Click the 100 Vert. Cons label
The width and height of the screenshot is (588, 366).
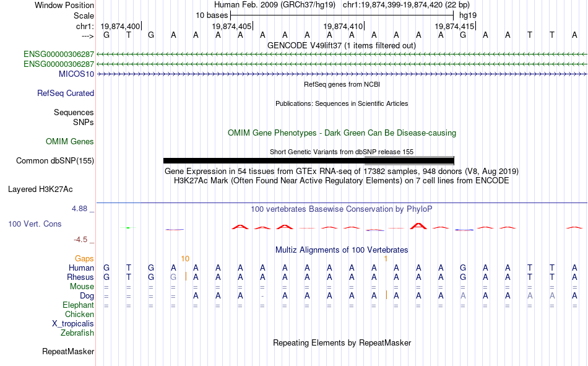click(x=35, y=224)
